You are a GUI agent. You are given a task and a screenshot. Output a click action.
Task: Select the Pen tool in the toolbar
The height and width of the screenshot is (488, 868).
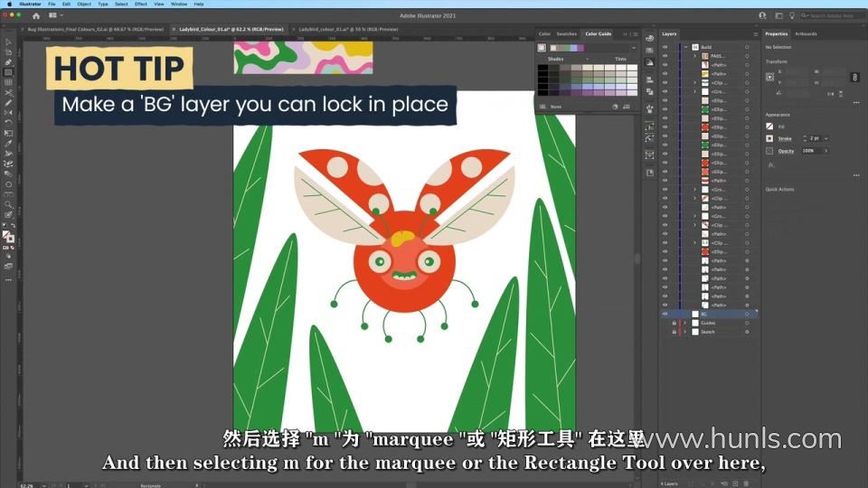[8, 62]
